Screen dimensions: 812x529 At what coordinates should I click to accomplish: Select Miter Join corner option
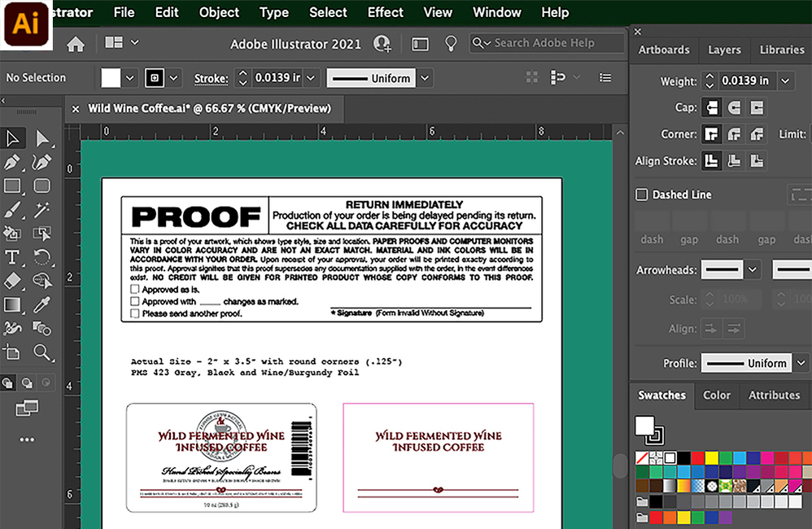(712, 135)
